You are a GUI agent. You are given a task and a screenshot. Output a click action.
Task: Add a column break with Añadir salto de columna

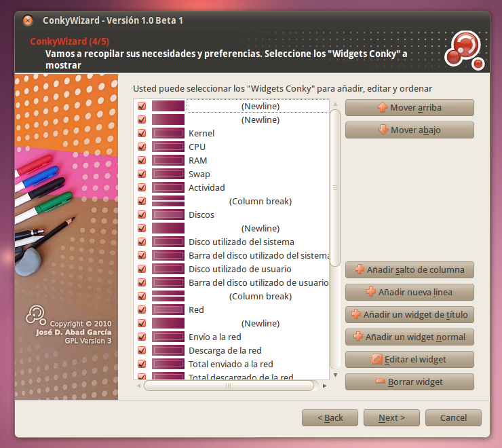tap(410, 269)
